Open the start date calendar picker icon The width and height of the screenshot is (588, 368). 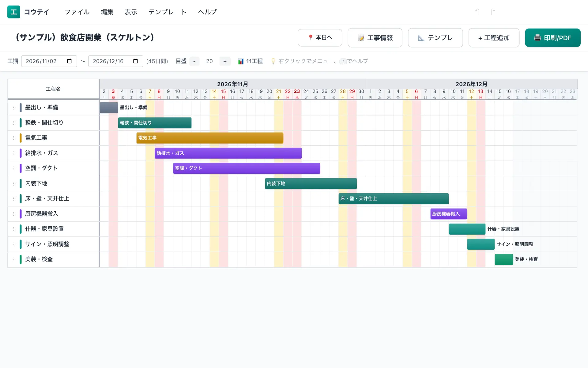click(x=70, y=61)
